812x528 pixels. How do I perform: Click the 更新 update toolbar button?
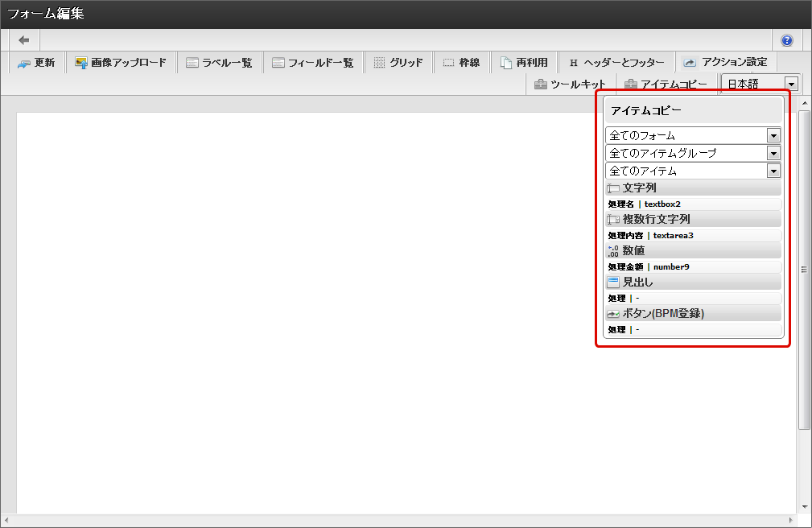[36, 63]
